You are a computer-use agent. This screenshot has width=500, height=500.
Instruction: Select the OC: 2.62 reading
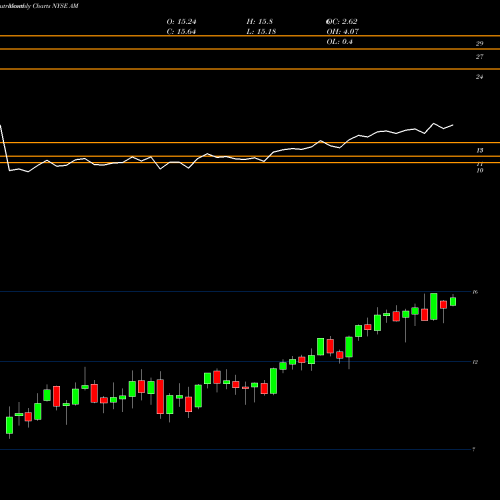(x=342, y=22)
